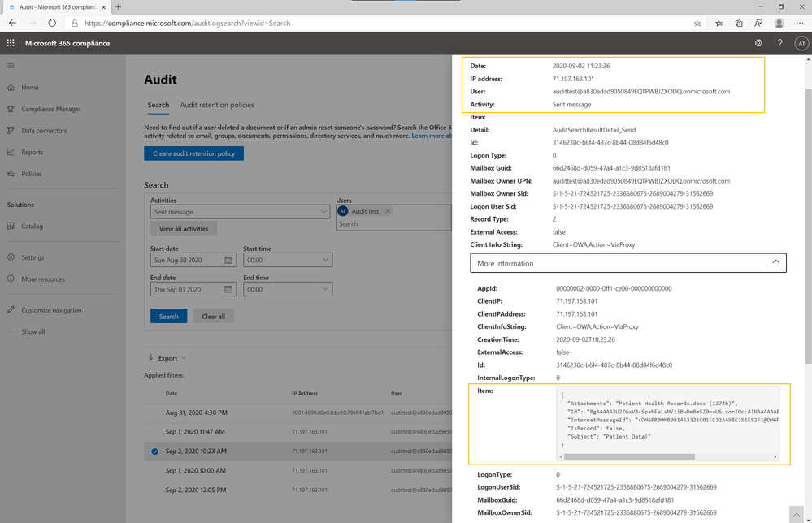Viewport: 812px width, 523px height.
Task: Close the Audit browser tab
Action: pos(104,7)
